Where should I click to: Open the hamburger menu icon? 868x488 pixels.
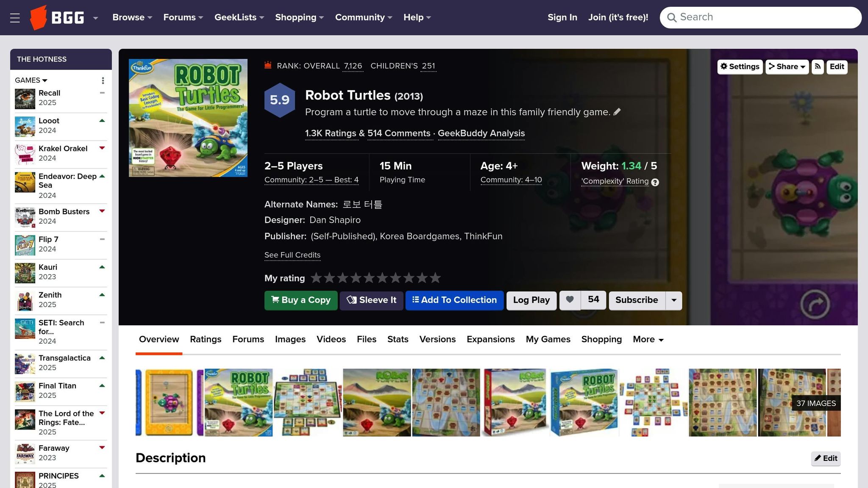15,18
